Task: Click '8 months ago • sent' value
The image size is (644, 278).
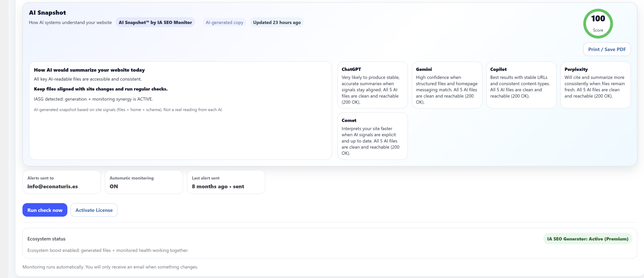Action: [x=218, y=186]
